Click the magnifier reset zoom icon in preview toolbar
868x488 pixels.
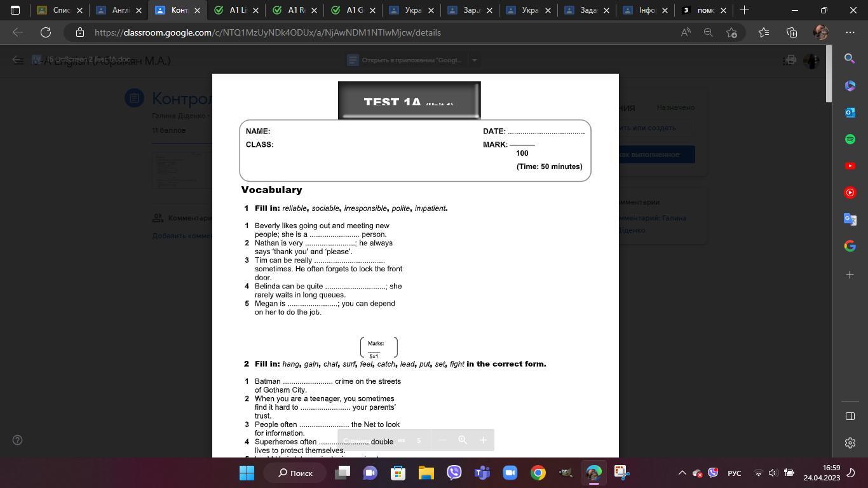[x=463, y=440]
